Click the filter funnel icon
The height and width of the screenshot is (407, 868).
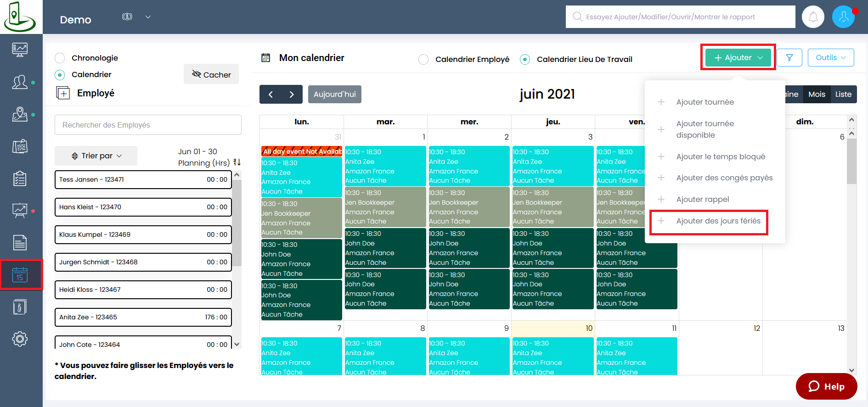789,58
